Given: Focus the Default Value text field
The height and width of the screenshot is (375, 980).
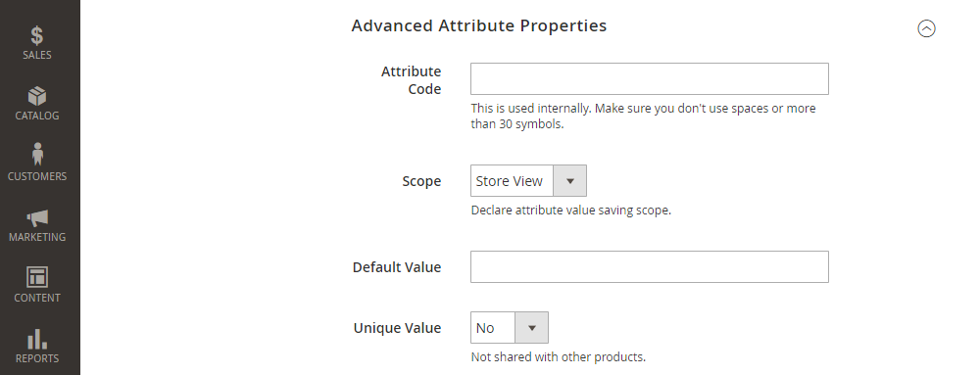Looking at the screenshot, I should (650, 267).
